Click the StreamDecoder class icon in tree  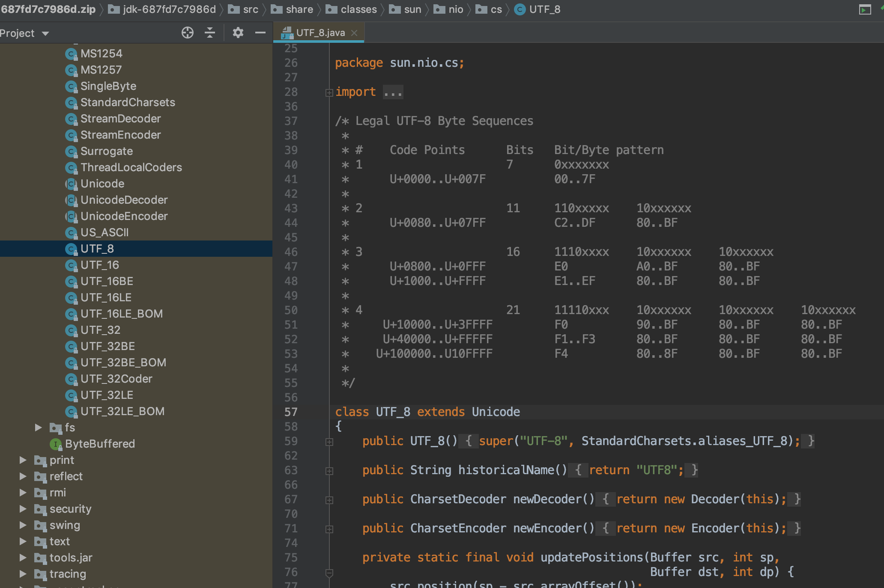click(71, 119)
